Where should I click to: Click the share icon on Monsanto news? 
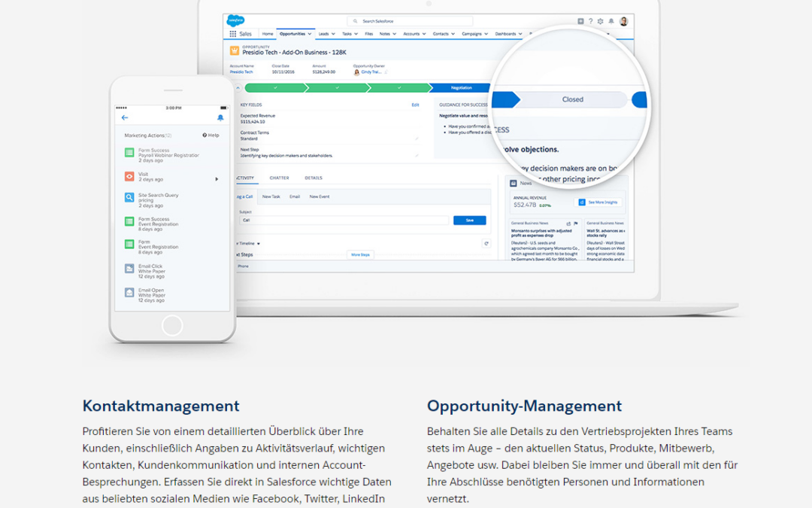(x=568, y=224)
